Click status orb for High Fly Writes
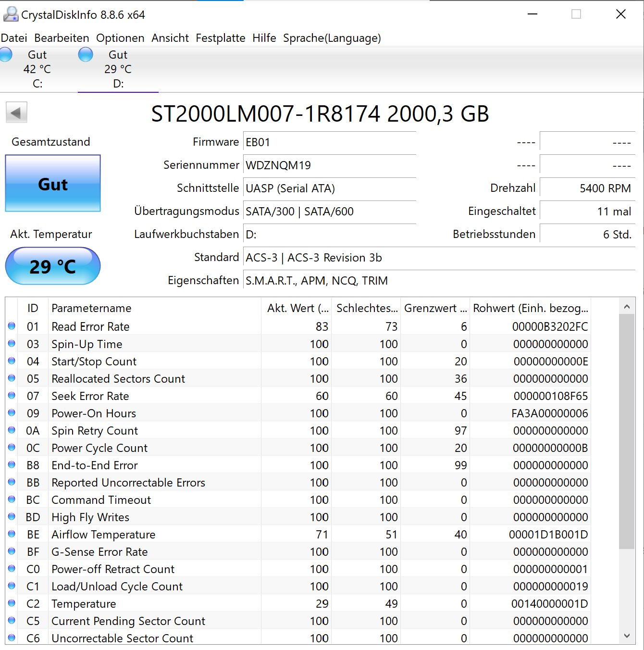644x650 pixels. (12, 516)
